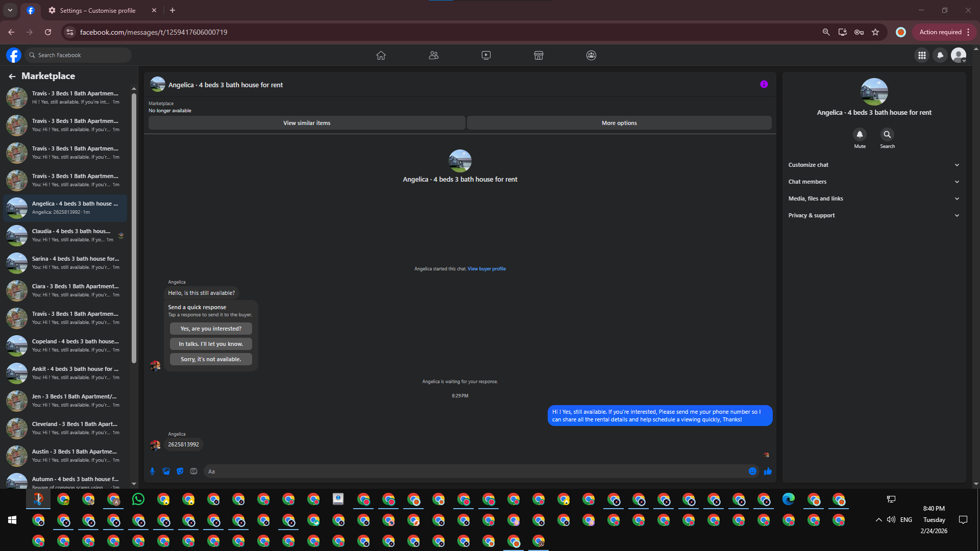
Task: Open the View buyer profile link
Action: pyautogui.click(x=486, y=269)
